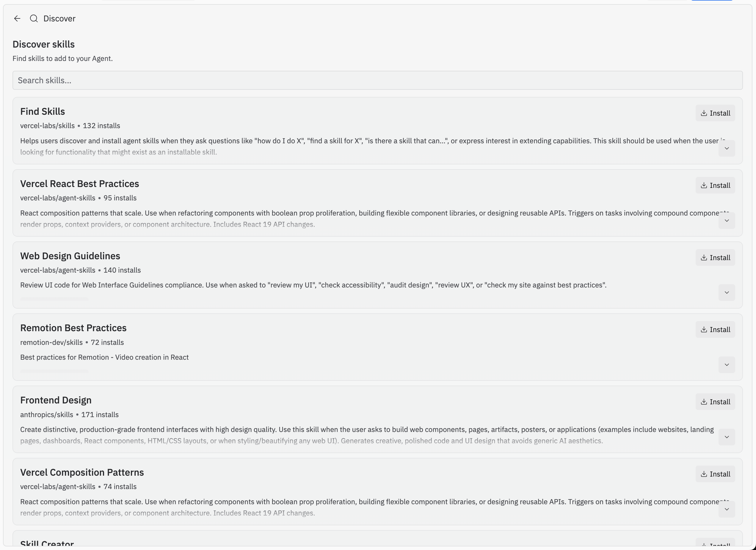Click the back arrow icon
Viewport: 756px width, 550px height.
[x=17, y=18]
